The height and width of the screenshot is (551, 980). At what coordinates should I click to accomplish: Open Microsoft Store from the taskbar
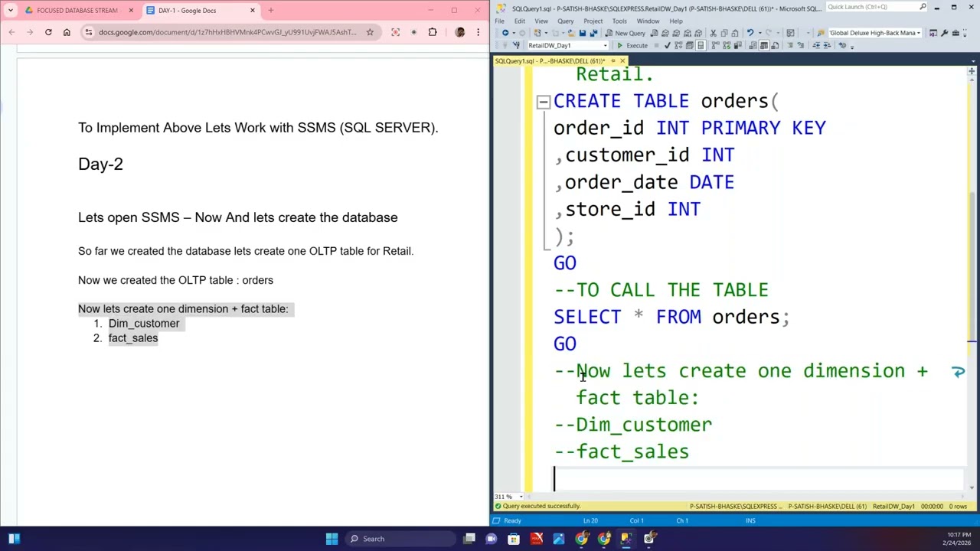pyautogui.click(x=514, y=539)
